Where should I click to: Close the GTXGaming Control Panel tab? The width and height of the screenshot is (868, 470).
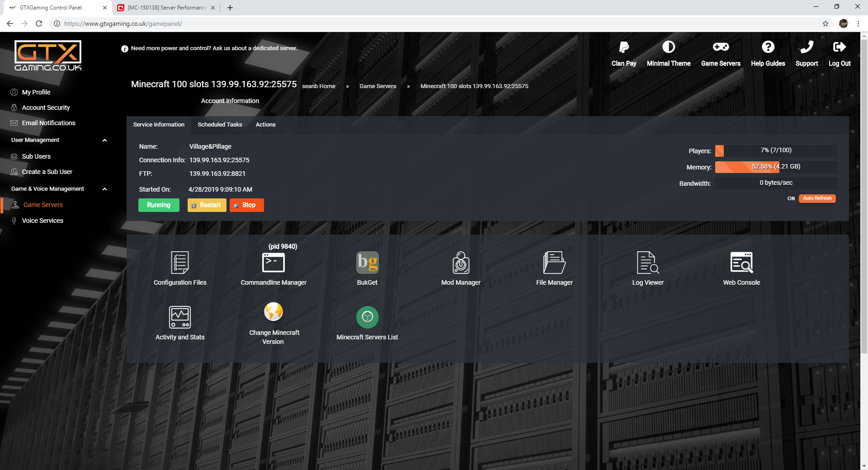point(104,8)
